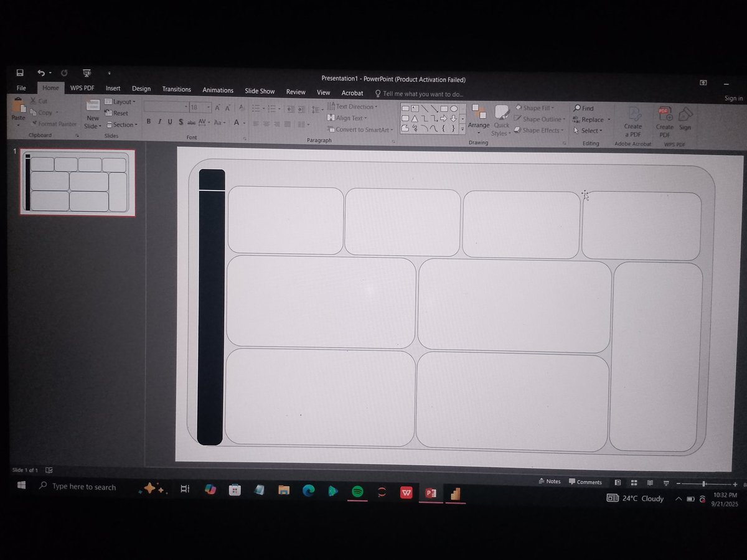Toggle Align Right paragraph alignment
747x560 pixels.
pos(277,124)
